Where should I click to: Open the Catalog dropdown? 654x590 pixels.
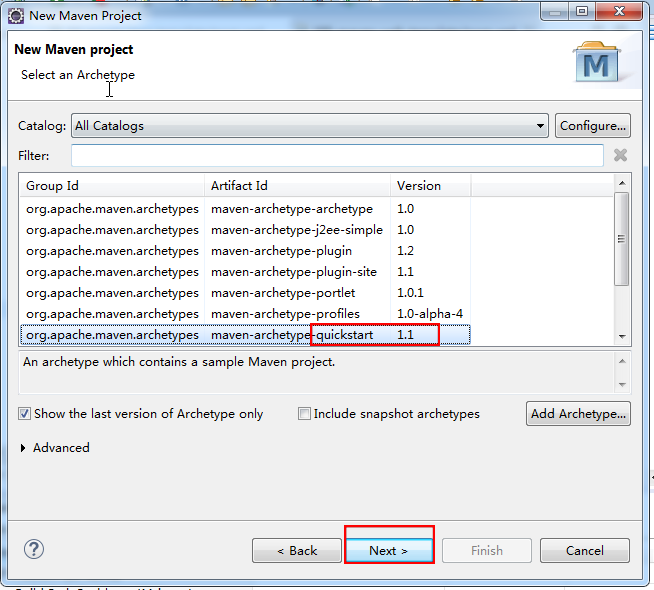point(310,126)
